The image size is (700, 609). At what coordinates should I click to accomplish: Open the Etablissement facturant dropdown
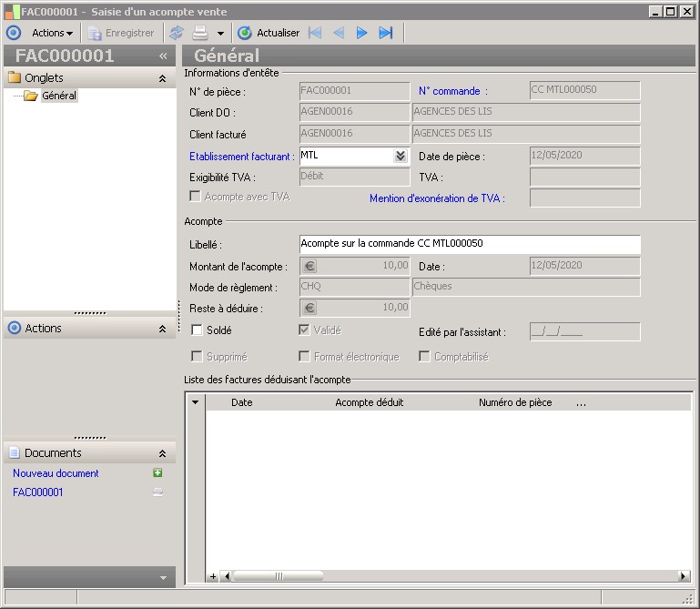point(400,156)
